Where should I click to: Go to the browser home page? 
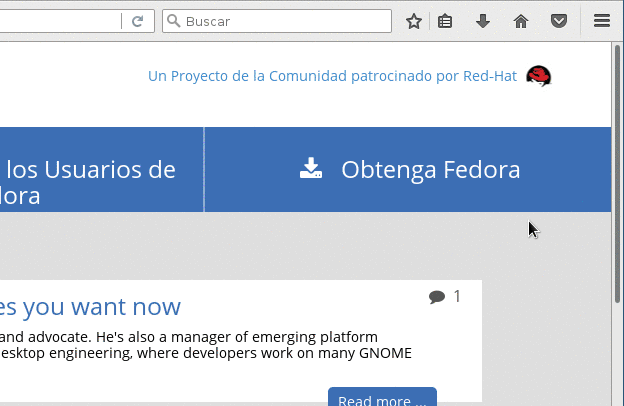click(520, 21)
